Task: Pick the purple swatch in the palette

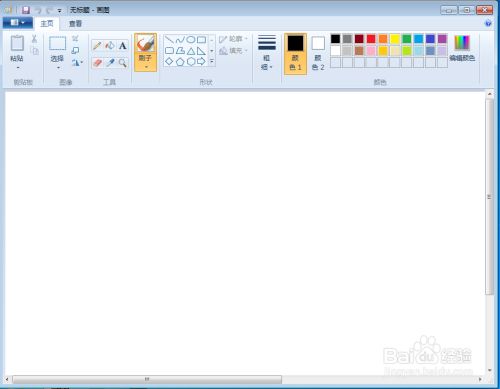Action: (442, 39)
